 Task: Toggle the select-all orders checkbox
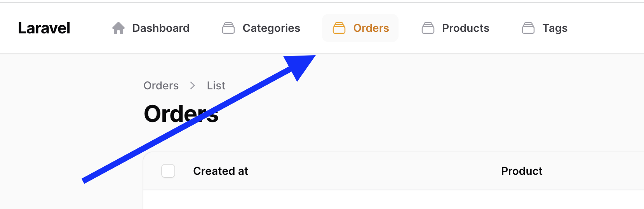coord(168,171)
